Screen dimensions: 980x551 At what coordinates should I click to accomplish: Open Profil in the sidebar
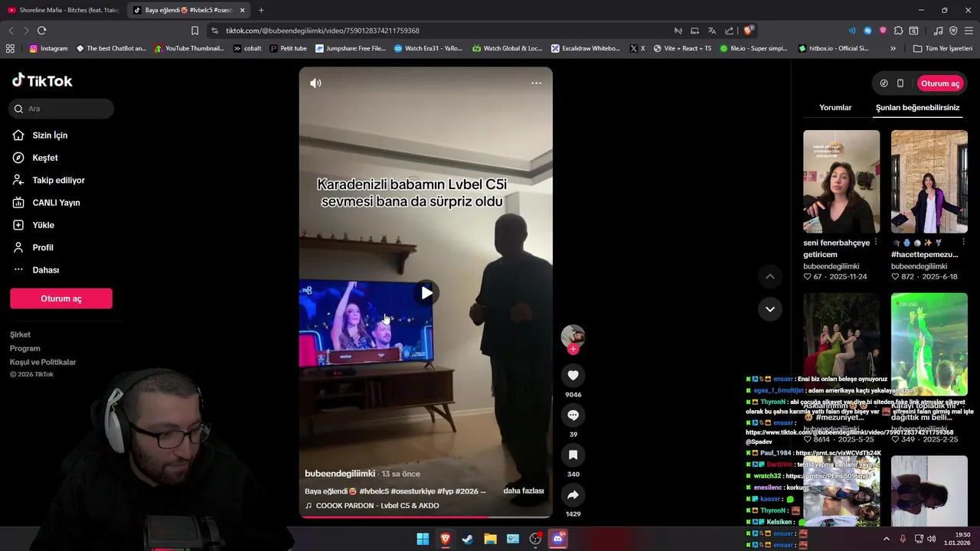point(43,248)
